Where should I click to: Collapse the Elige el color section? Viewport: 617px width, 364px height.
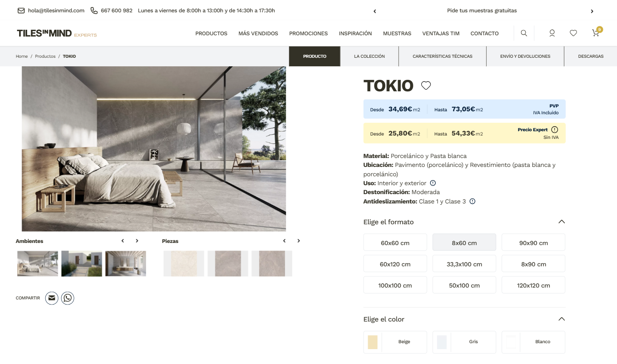click(561, 319)
